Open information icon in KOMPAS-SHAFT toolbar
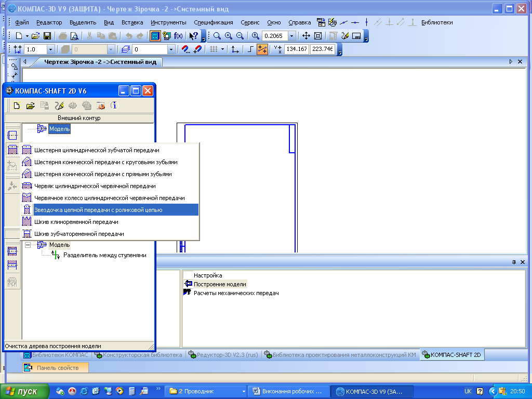Viewport: 532px width, 399px height. click(x=114, y=106)
